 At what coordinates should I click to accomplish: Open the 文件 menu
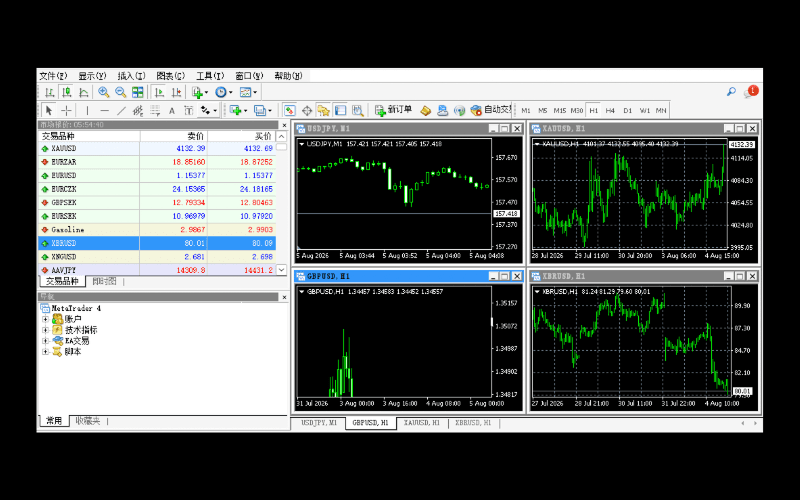point(53,76)
